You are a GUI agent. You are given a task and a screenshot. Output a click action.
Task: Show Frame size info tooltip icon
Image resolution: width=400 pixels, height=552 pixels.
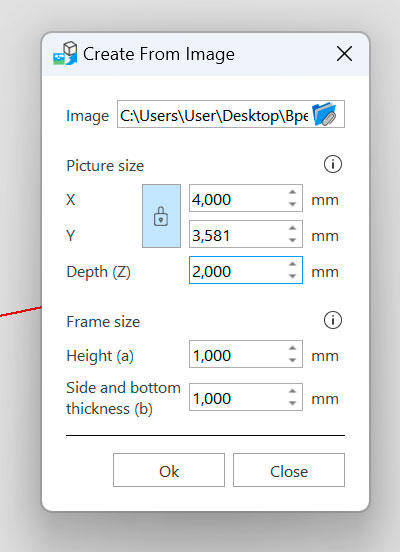pyautogui.click(x=332, y=320)
